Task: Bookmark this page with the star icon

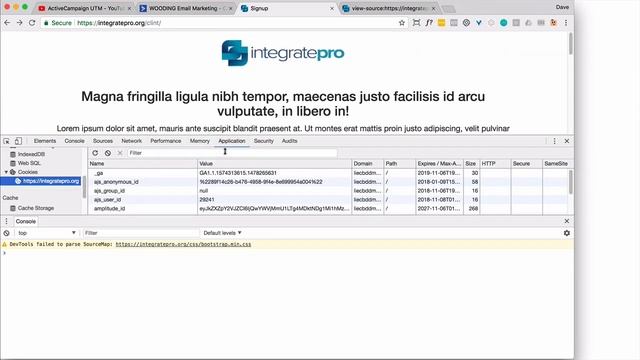Action: tap(402, 23)
